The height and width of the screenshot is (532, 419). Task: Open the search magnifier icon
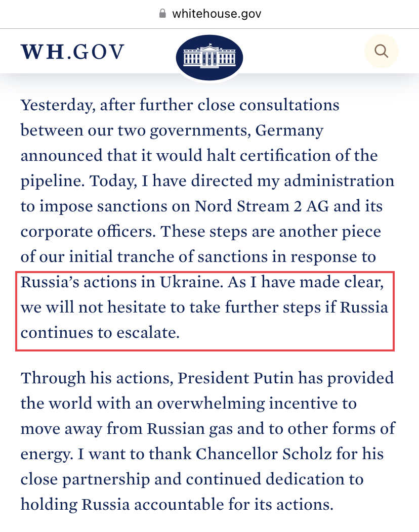click(382, 51)
